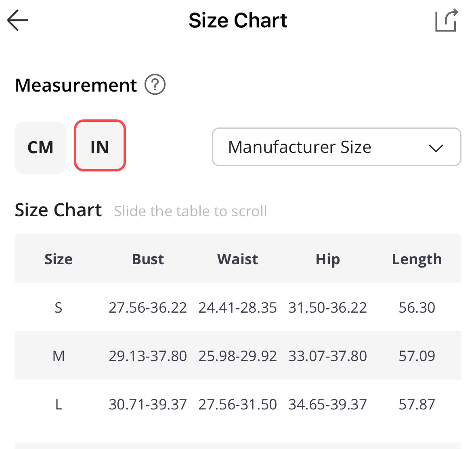The image size is (476, 449).
Task: Select the Waist column header
Action: [237, 259]
